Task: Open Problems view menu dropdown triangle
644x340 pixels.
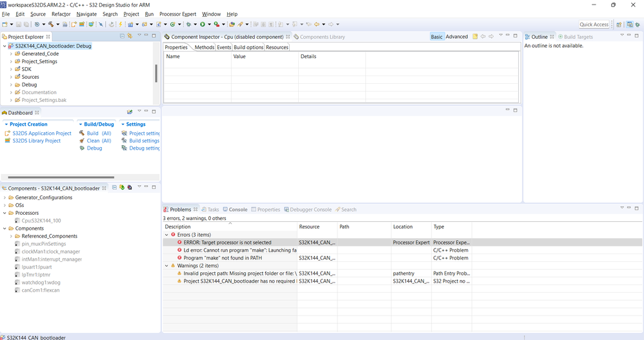Action: [x=622, y=208]
